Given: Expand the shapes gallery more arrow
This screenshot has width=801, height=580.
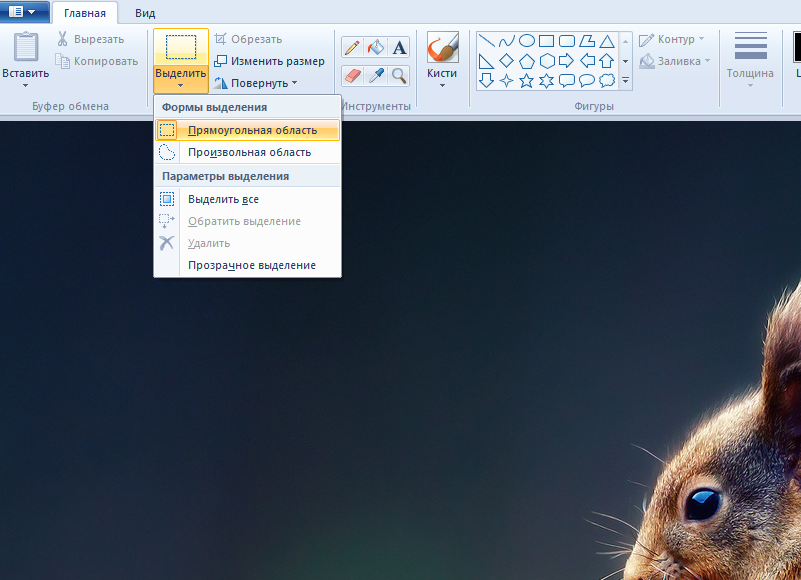Looking at the screenshot, I should pos(625,80).
